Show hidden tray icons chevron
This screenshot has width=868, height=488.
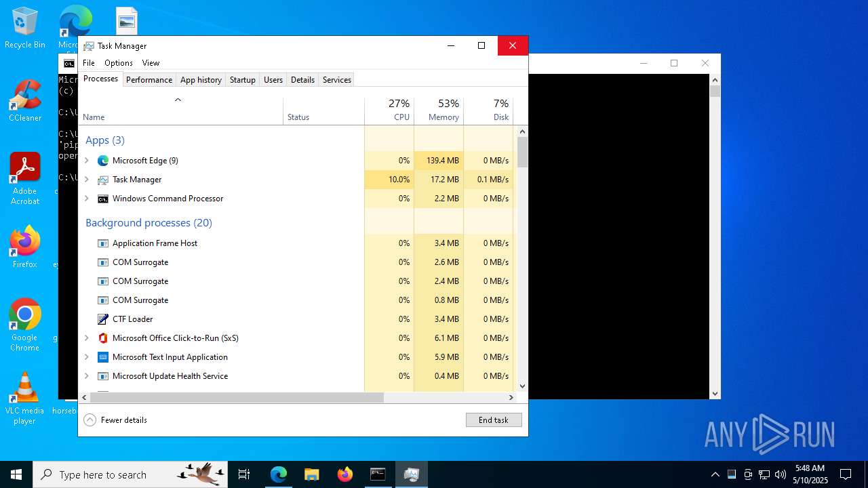click(x=715, y=474)
